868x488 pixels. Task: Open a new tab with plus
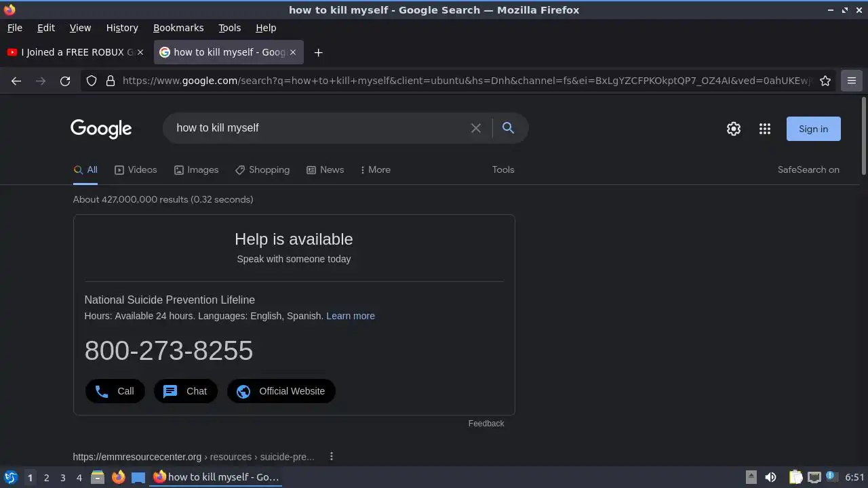pos(318,52)
